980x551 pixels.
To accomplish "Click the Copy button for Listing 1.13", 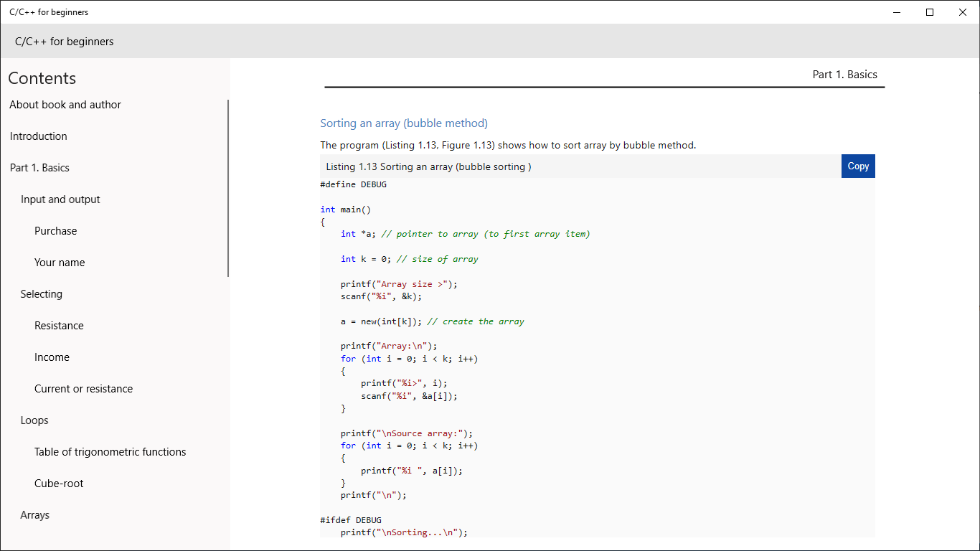I will click(858, 166).
